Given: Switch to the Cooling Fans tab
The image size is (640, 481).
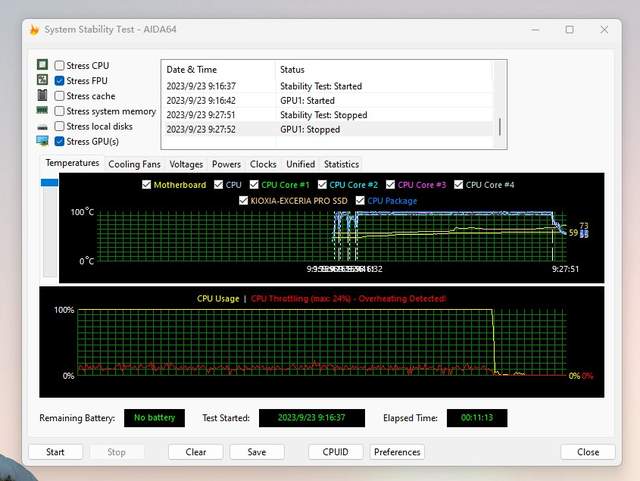Looking at the screenshot, I should click(134, 164).
